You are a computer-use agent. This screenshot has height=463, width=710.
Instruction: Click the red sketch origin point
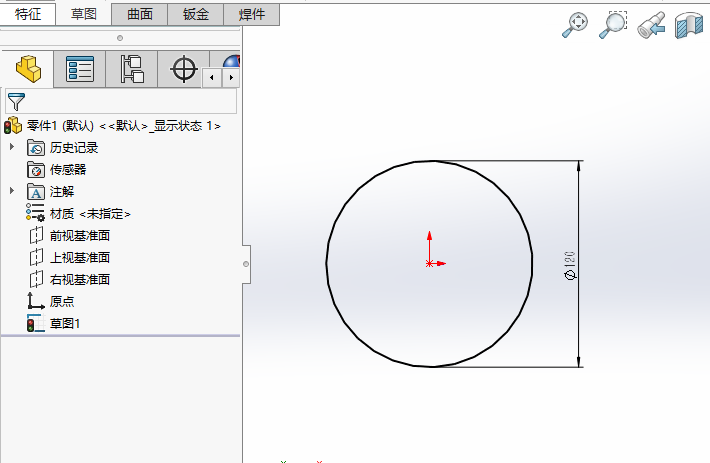click(x=429, y=263)
